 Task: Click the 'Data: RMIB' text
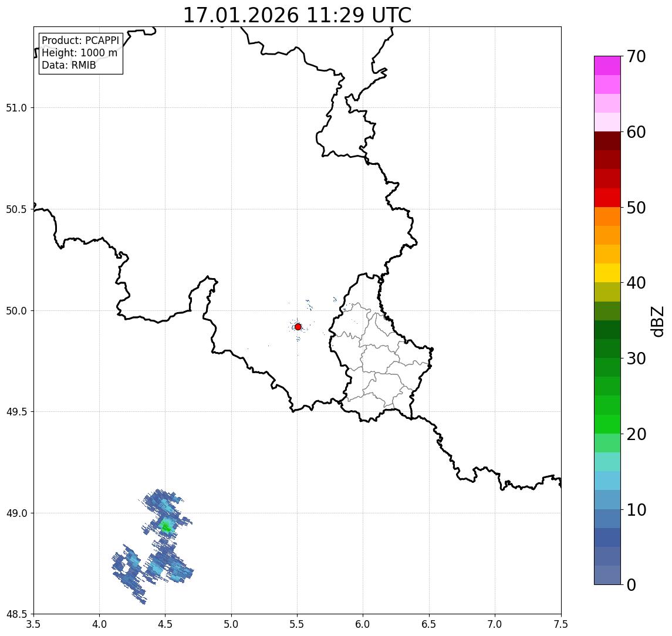(69, 65)
